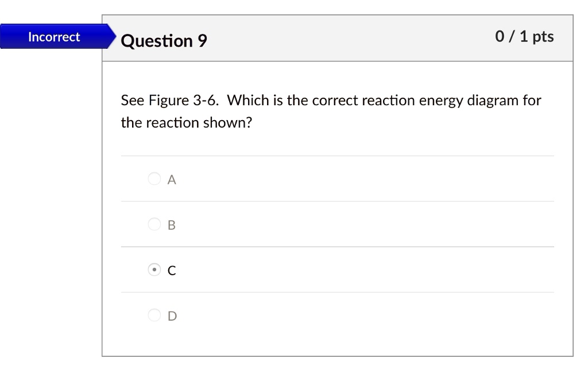Pick the radio button for answer D
The image size is (588, 373).
(154, 315)
